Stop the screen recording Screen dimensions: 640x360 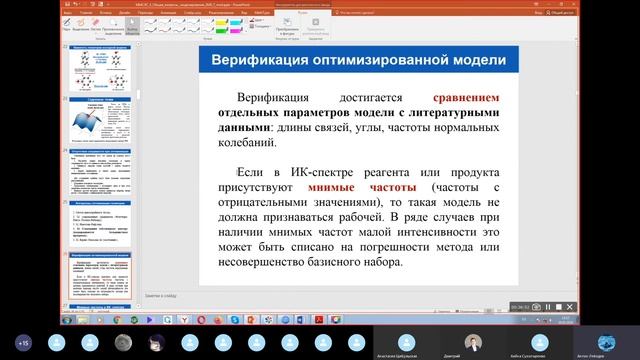coord(559,307)
